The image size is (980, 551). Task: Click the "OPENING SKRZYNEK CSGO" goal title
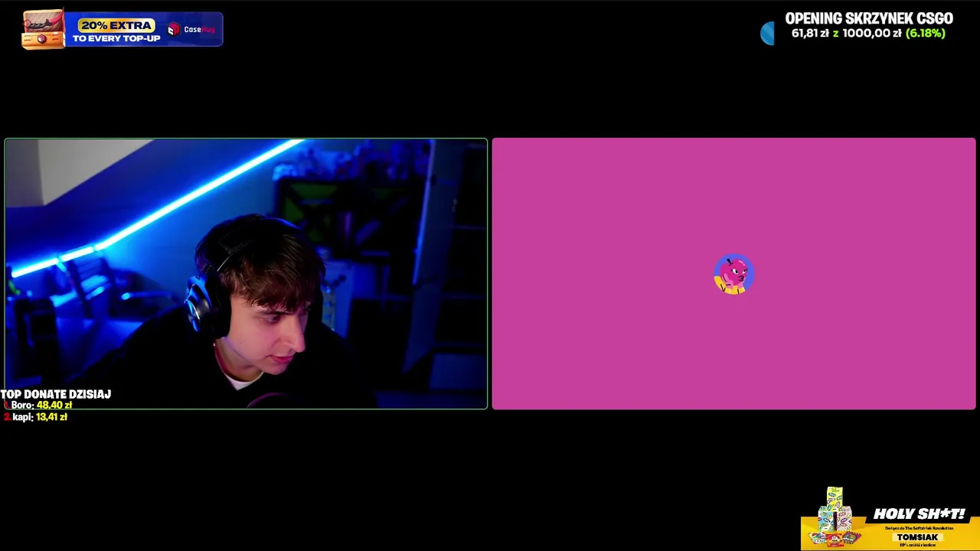(x=869, y=18)
